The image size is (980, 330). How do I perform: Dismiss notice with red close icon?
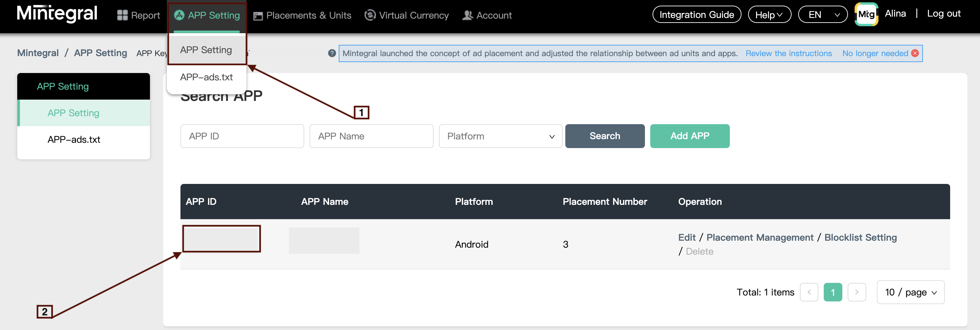click(915, 53)
